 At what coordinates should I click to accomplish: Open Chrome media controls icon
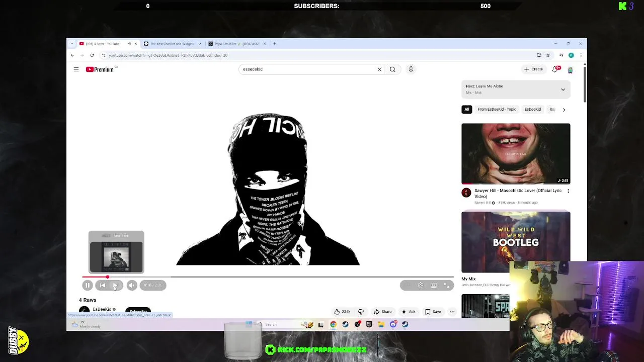(x=561, y=55)
